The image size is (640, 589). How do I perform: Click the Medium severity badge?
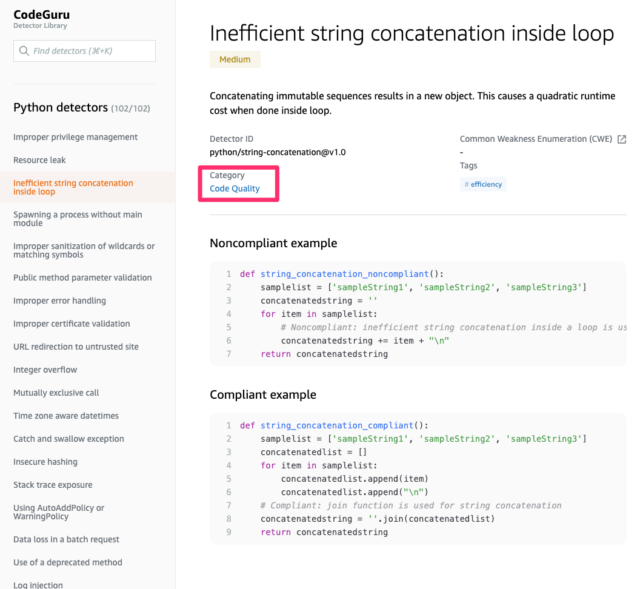point(235,60)
